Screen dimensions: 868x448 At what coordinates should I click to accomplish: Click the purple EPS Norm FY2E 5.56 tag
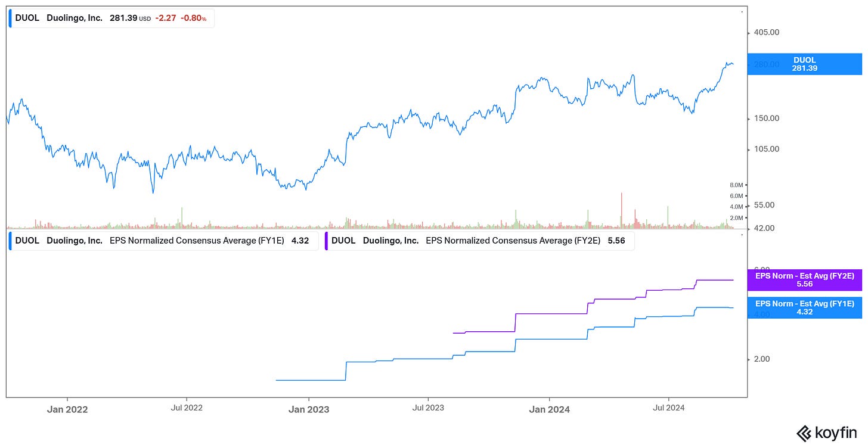(x=804, y=279)
